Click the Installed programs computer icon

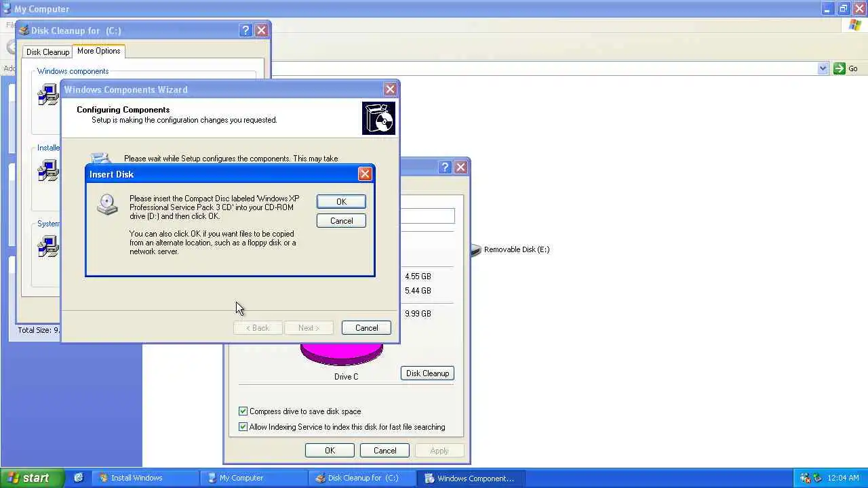click(x=48, y=170)
